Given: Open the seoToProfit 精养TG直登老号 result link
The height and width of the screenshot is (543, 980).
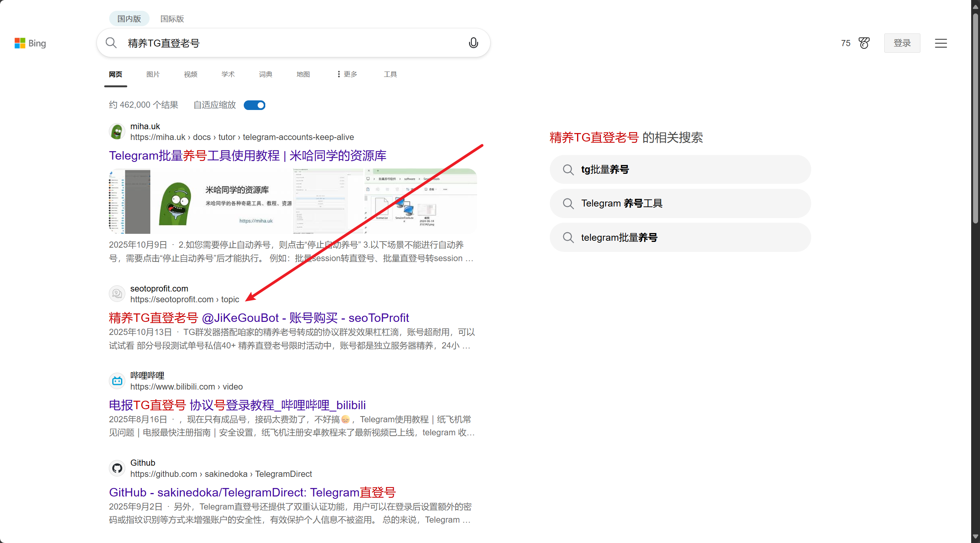Looking at the screenshot, I should 259,318.
